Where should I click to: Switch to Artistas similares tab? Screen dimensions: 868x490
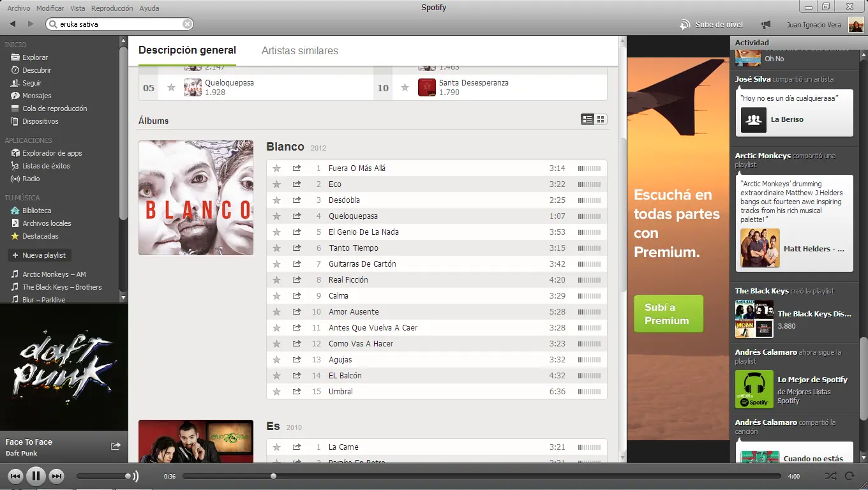point(300,51)
